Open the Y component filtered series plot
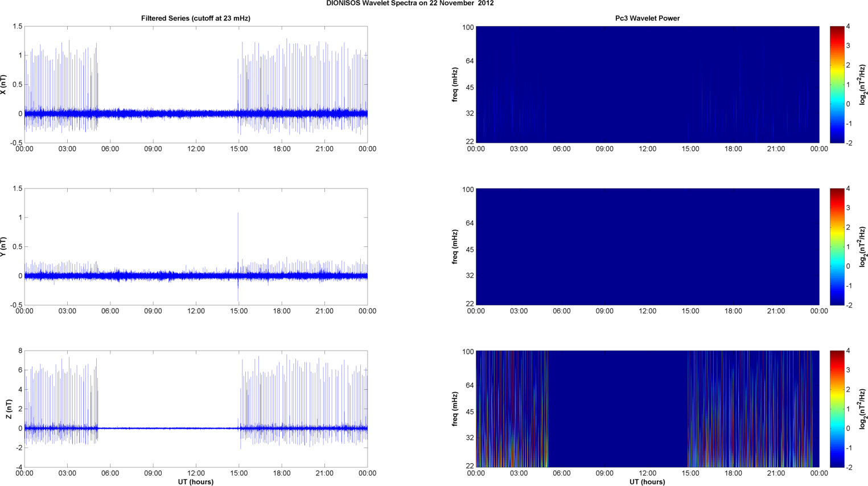Image resolution: width=868 pixels, height=486 pixels. pyautogui.click(x=196, y=246)
